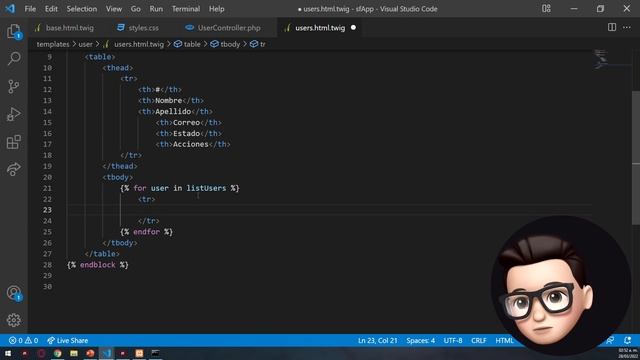Open the Selection menu
This screenshot has width=640, height=360.
[82, 9]
